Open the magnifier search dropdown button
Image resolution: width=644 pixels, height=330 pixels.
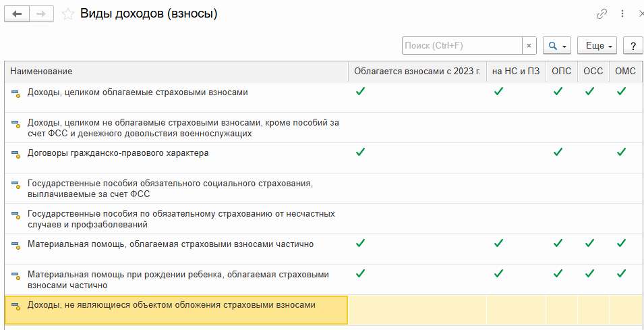(557, 46)
